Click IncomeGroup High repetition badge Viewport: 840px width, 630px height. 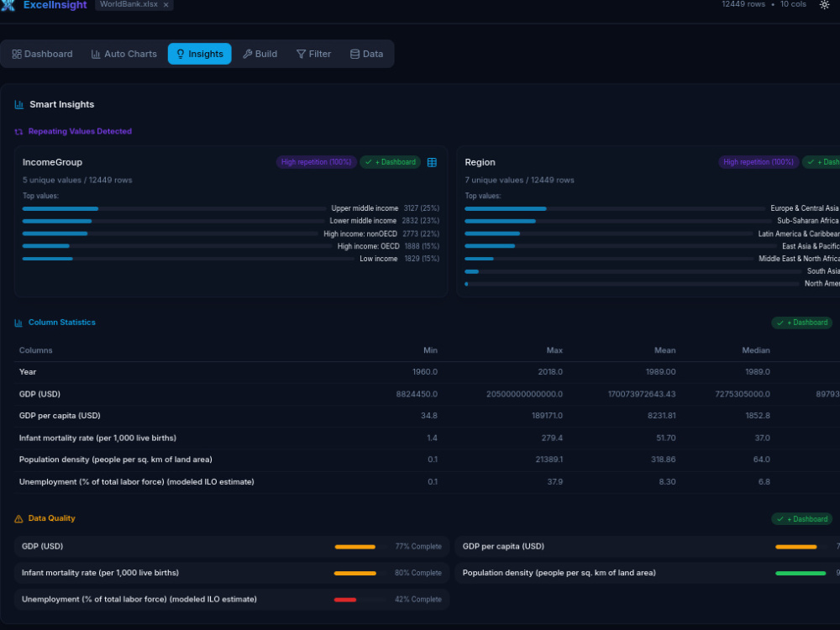[316, 162]
